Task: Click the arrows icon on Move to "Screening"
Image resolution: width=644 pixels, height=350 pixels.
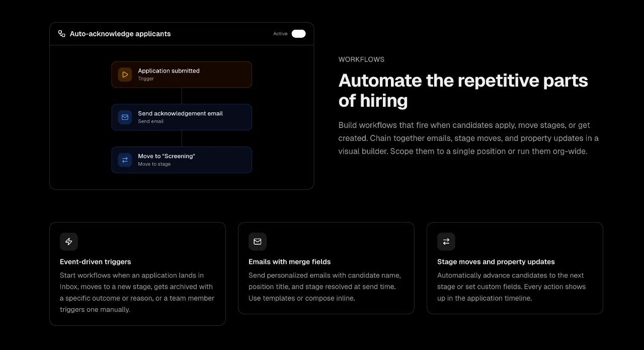Action: click(125, 160)
